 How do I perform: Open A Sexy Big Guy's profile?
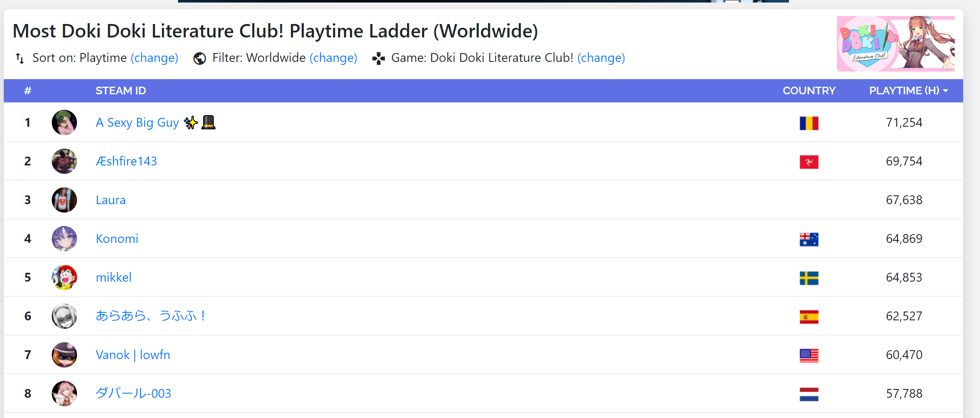[137, 122]
